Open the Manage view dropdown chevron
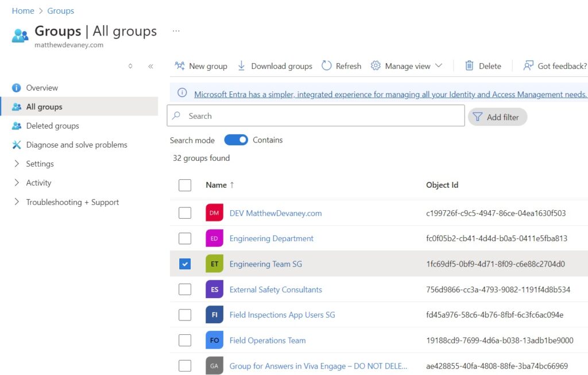Screen dimensions: 588x375 (438, 65)
